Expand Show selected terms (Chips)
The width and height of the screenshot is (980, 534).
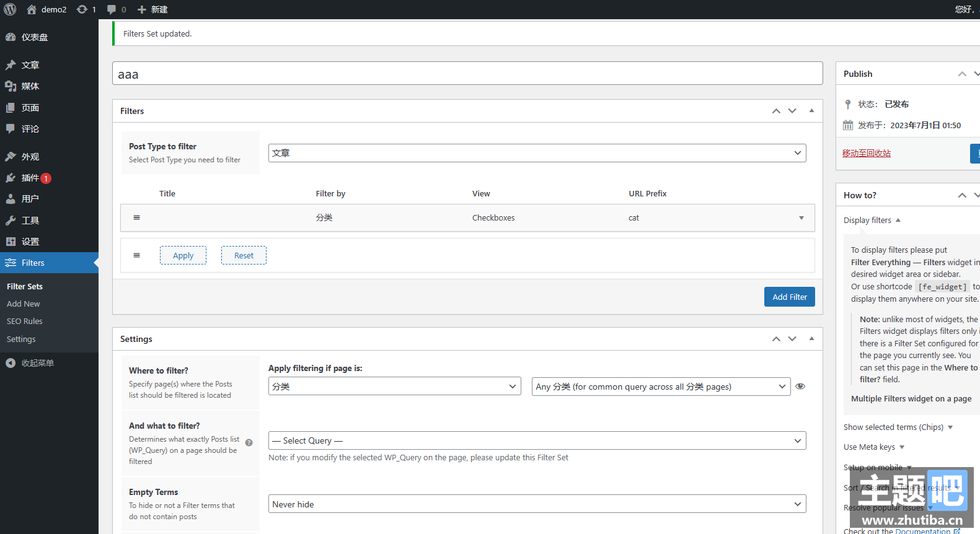pyautogui.click(x=898, y=427)
